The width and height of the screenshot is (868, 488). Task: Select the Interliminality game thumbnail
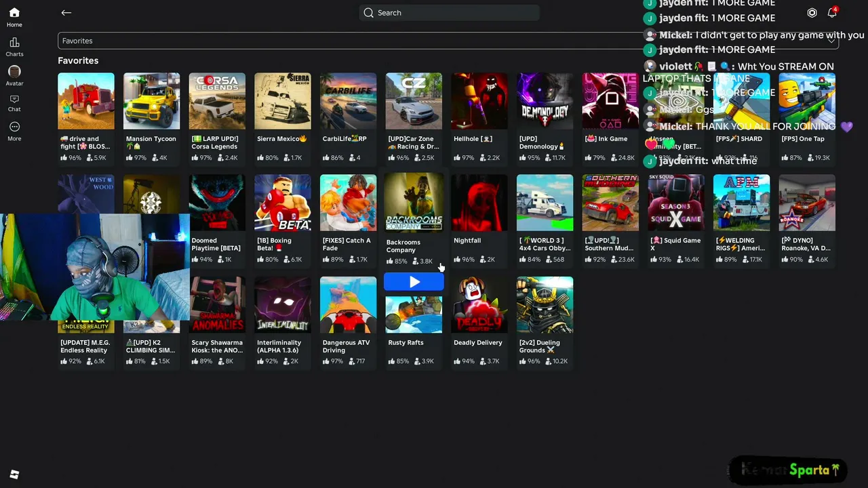coord(283,304)
